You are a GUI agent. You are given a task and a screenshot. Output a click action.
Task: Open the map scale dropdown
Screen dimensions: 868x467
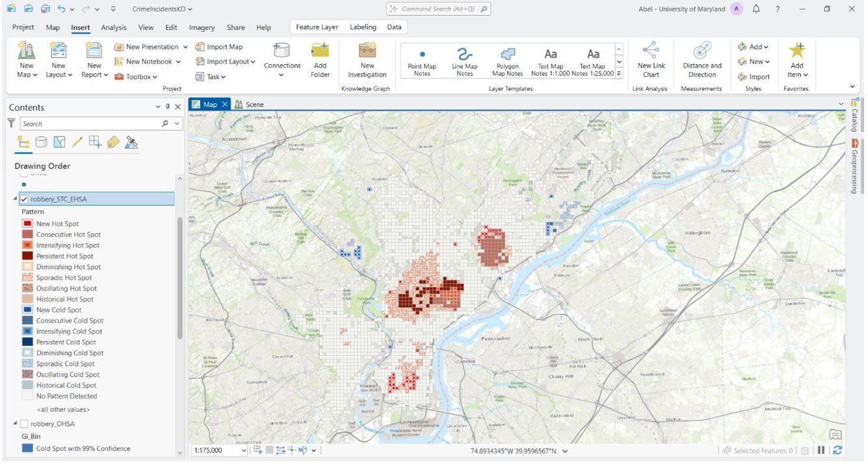click(x=244, y=450)
